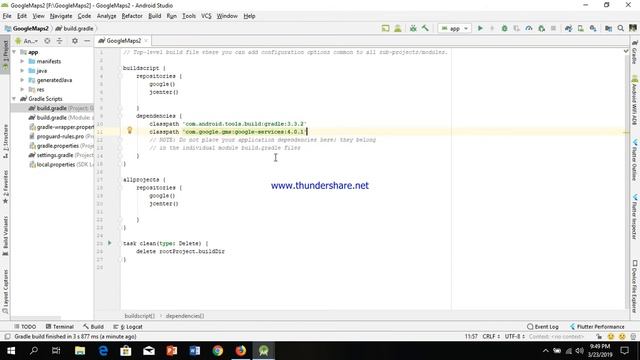Open the TODO tool window
The image size is (640, 360).
pyautogui.click(x=25, y=327)
